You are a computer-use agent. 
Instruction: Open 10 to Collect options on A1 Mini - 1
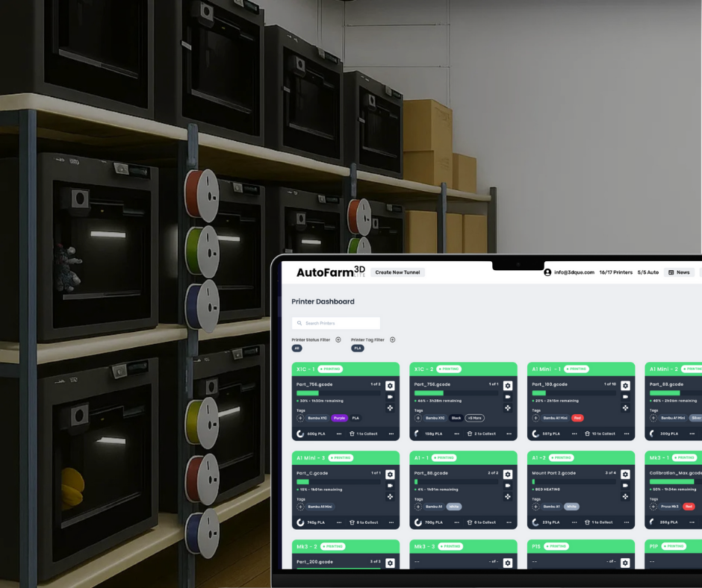(627, 434)
